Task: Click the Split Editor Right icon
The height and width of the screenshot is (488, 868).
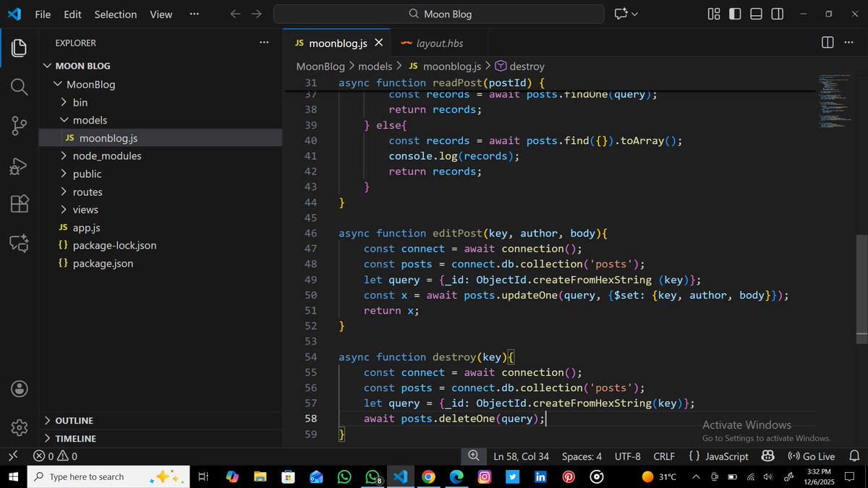Action: point(827,43)
